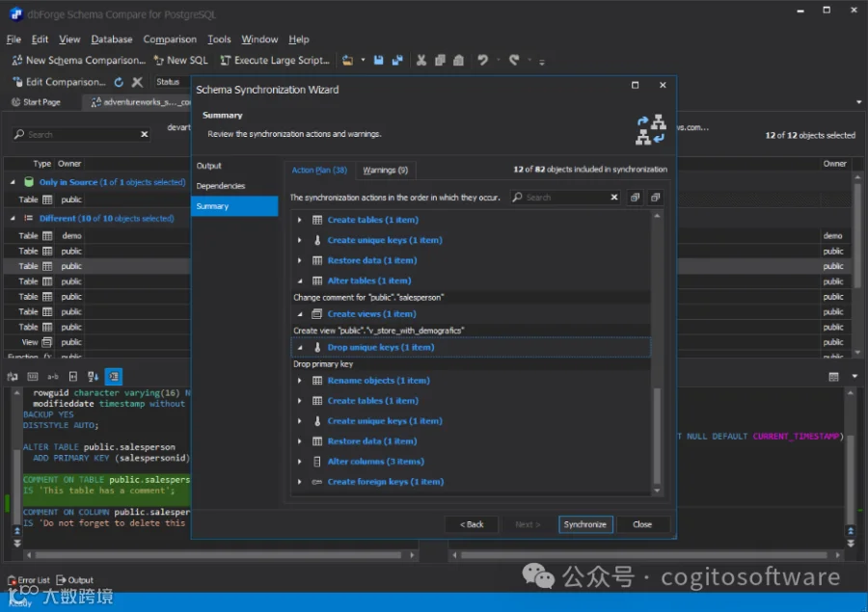
Task: Collapse Only in Source group
Action: [x=13, y=182]
